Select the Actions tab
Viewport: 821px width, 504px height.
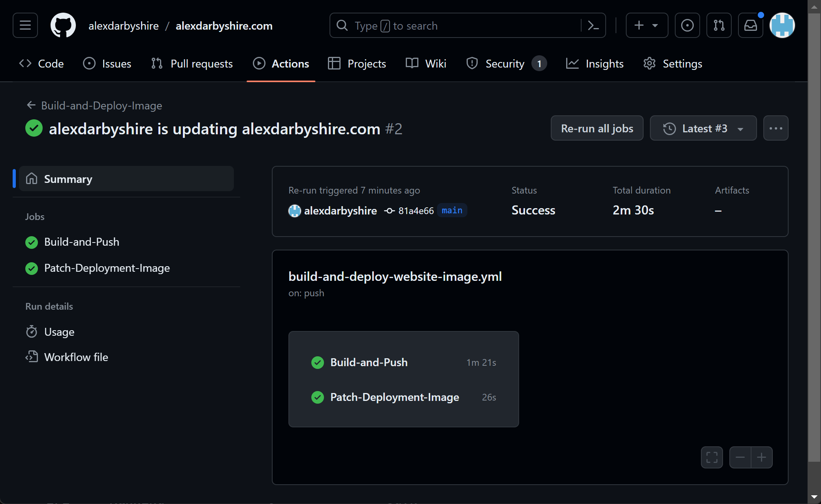click(281, 64)
